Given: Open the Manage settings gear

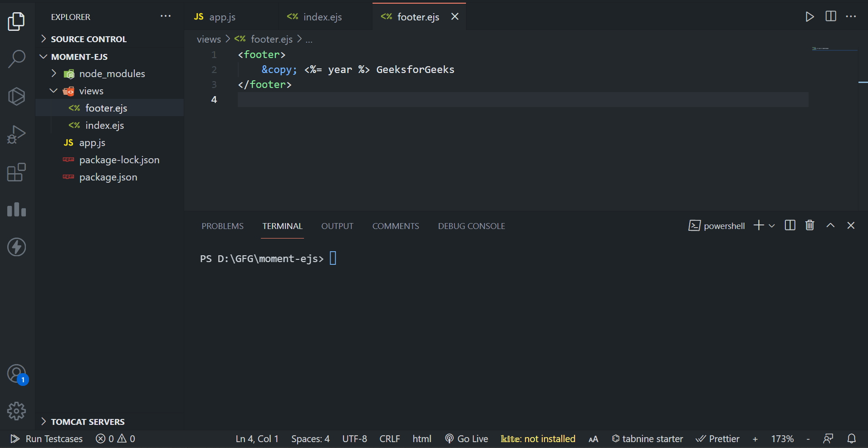Looking at the screenshot, I should pos(17,411).
